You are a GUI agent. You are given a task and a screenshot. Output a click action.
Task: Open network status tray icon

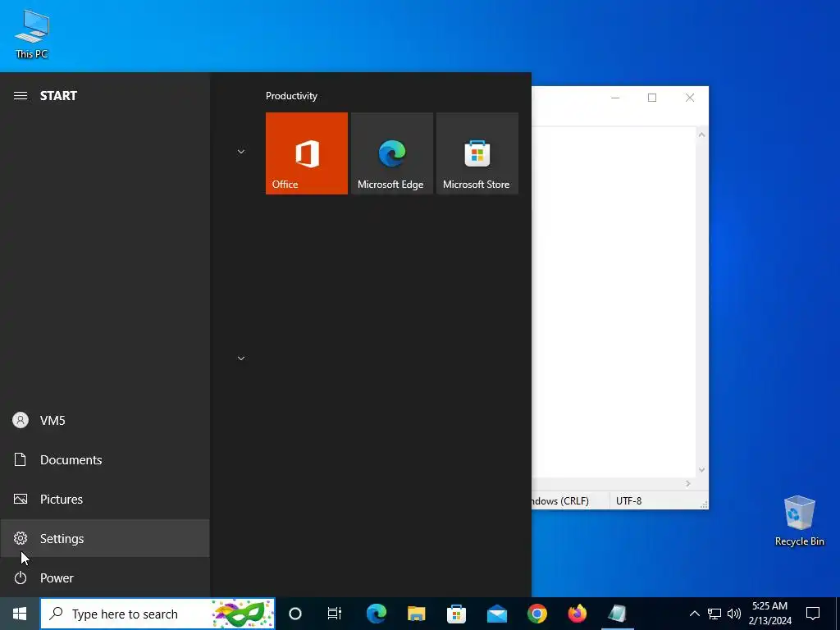click(x=714, y=614)
